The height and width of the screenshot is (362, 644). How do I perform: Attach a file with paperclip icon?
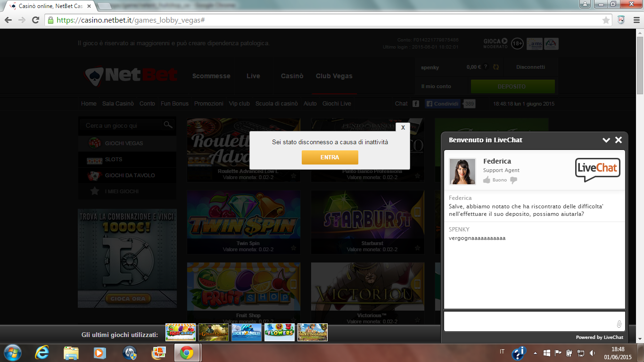(619, 324)
